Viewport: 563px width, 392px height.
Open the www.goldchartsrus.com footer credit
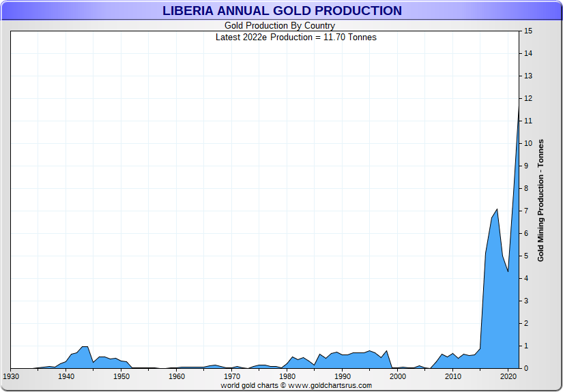click(x=295, y=385)
